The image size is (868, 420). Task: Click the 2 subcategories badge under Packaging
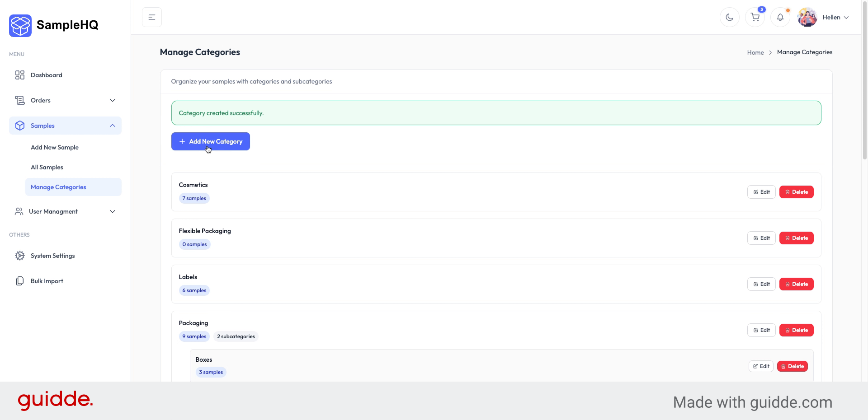236,336
